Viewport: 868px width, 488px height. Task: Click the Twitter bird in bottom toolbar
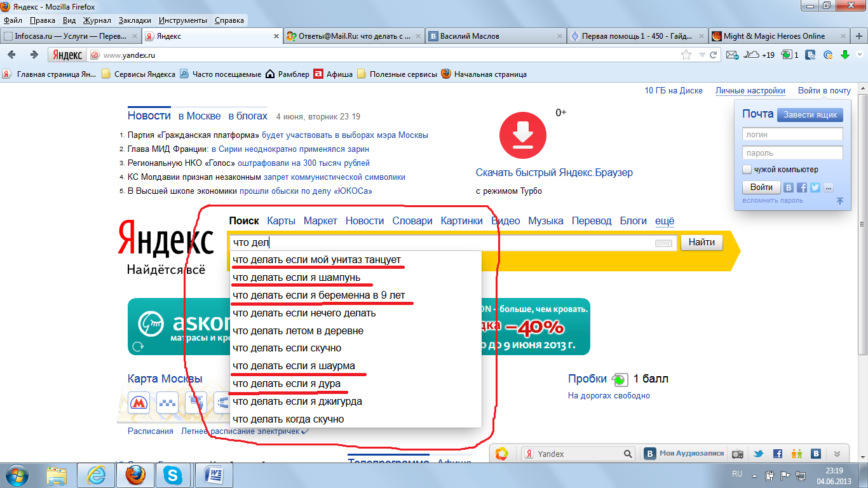(x=758, y=454)
